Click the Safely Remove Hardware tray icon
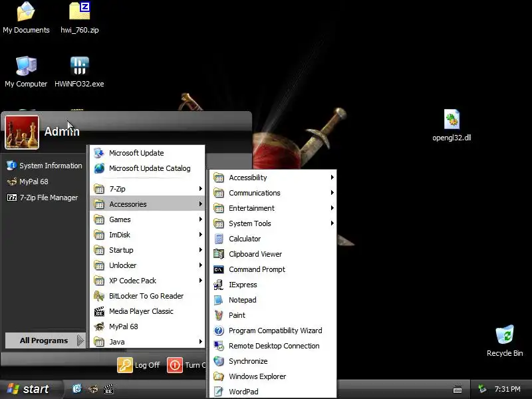The image size is (532, 399). (x=481, y=389)
